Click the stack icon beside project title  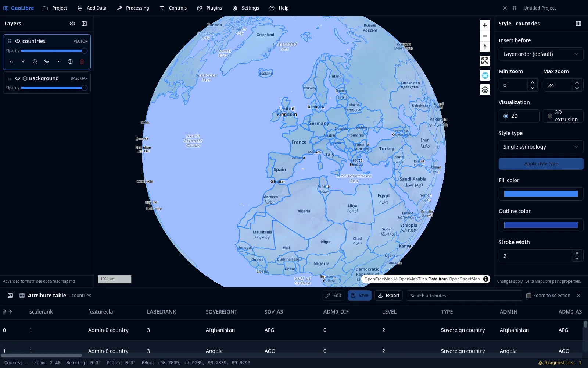click(514, 8)
